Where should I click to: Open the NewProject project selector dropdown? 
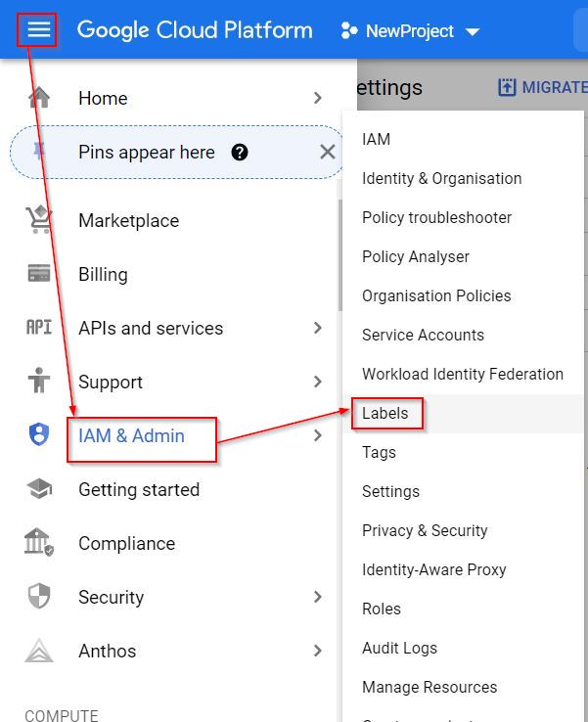tap(411, 31)
